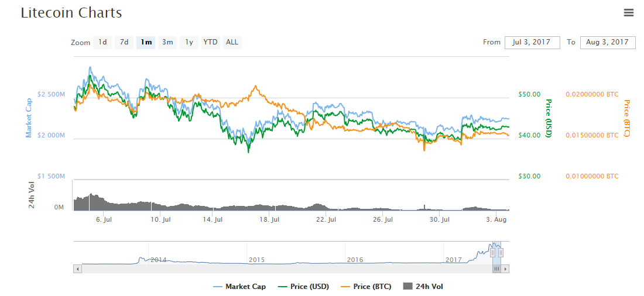Click the navigator scrollbar thumb
This screenshot has width=644, height=296.
pos(497,269)
